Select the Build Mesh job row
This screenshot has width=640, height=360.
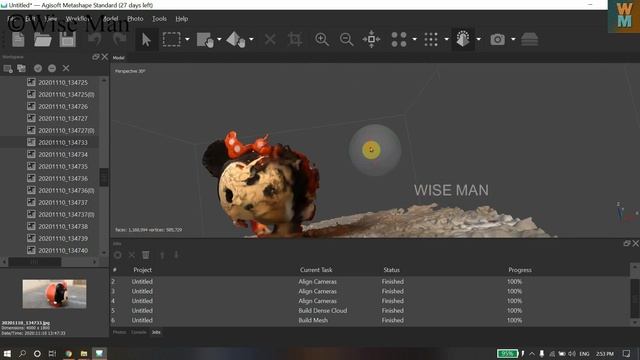point(370,320)
